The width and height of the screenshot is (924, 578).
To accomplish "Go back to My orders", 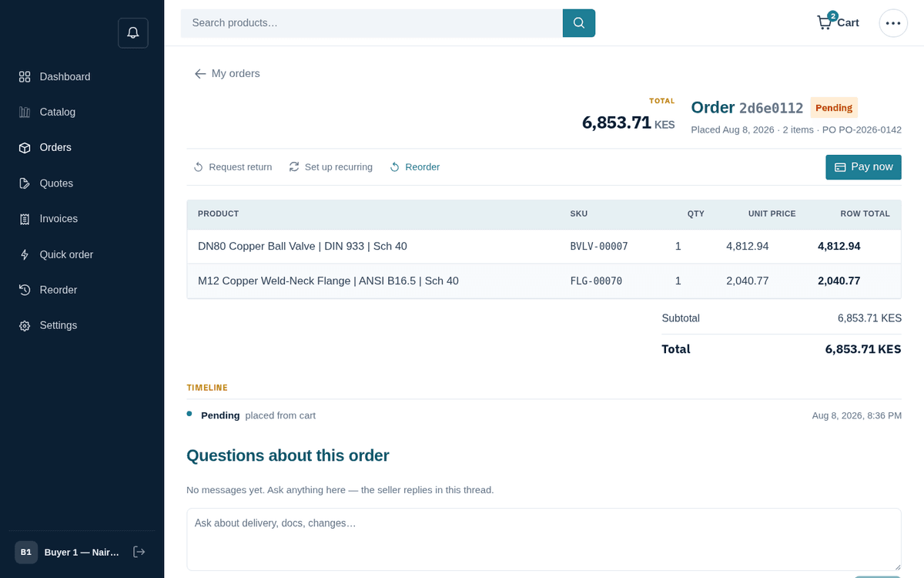I will tap(227, 74).
